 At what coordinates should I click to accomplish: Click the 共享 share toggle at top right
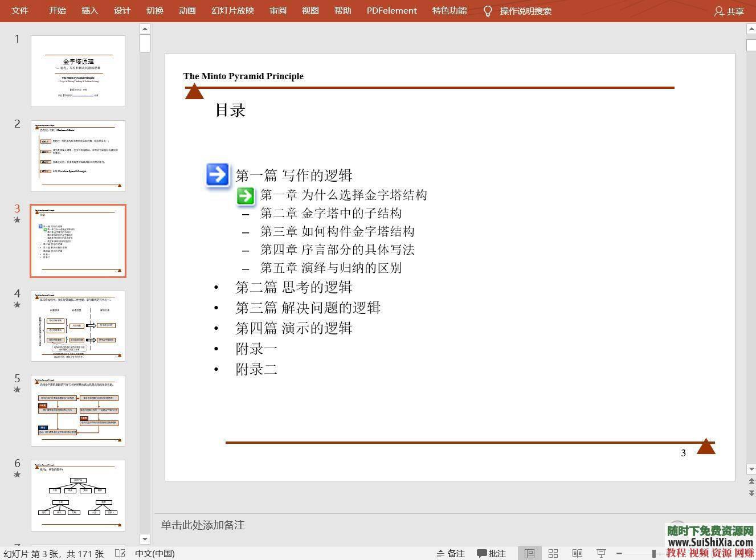729,10
